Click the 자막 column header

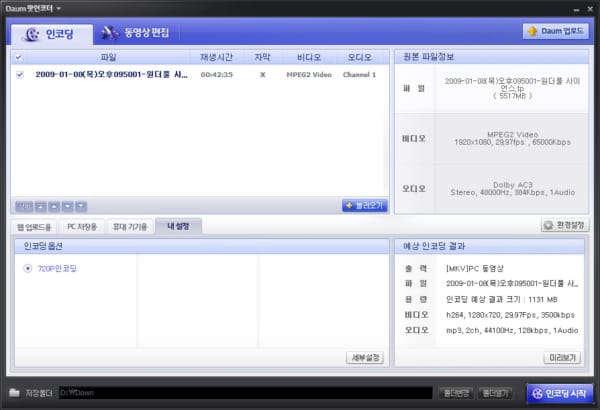pos(262,57)
